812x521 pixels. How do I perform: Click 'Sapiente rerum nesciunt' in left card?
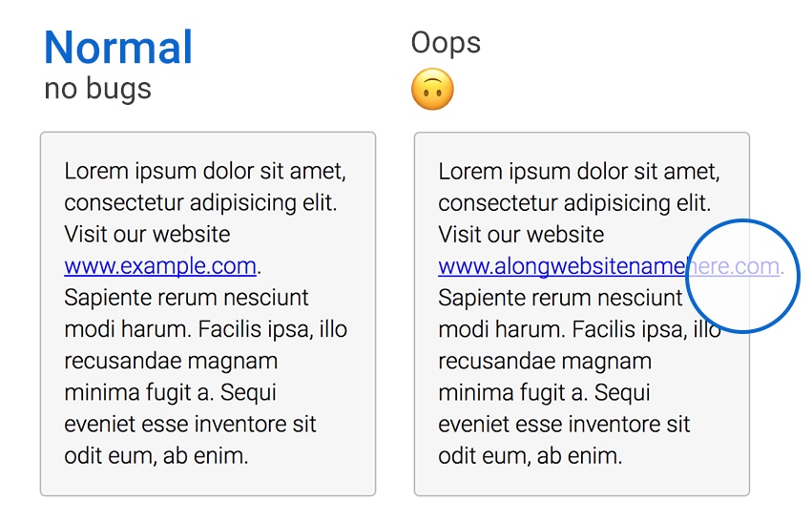pyautogui.click(x=186, y=298)
